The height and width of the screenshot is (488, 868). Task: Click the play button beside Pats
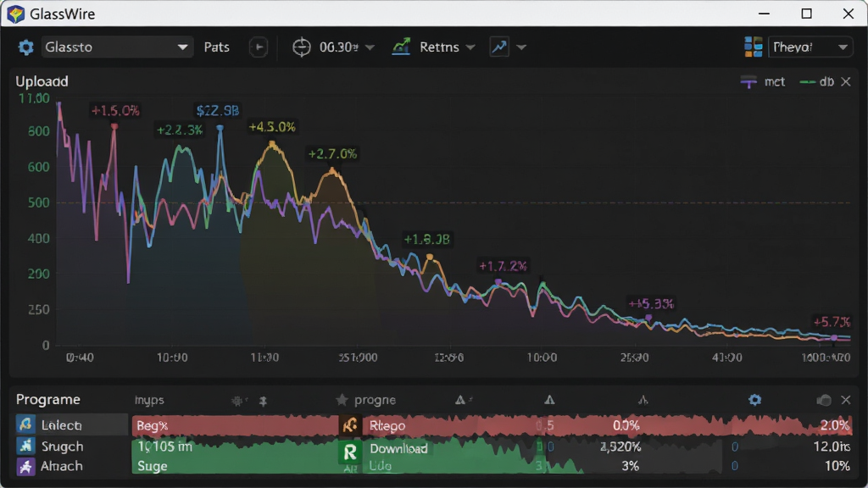click(258, 47)
